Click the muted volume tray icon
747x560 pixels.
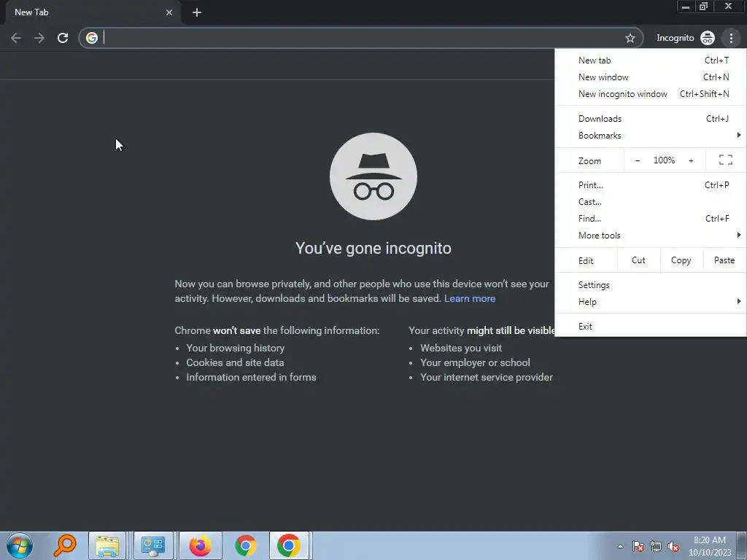tap(673, 547)
